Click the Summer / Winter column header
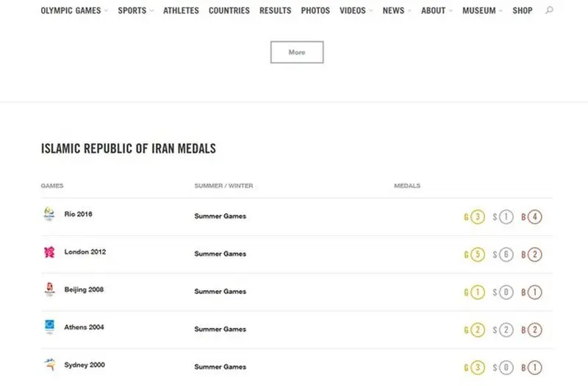This screenshot has width=588, height=386. (224, 186)
